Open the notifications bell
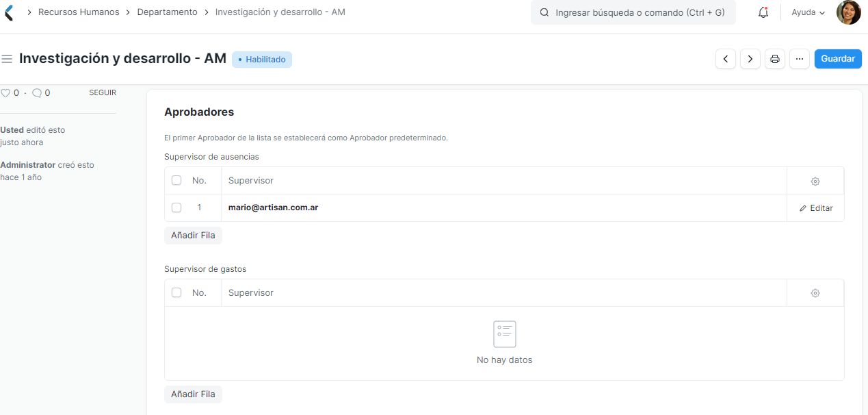The image size is (868, 415). pos(763,12)
